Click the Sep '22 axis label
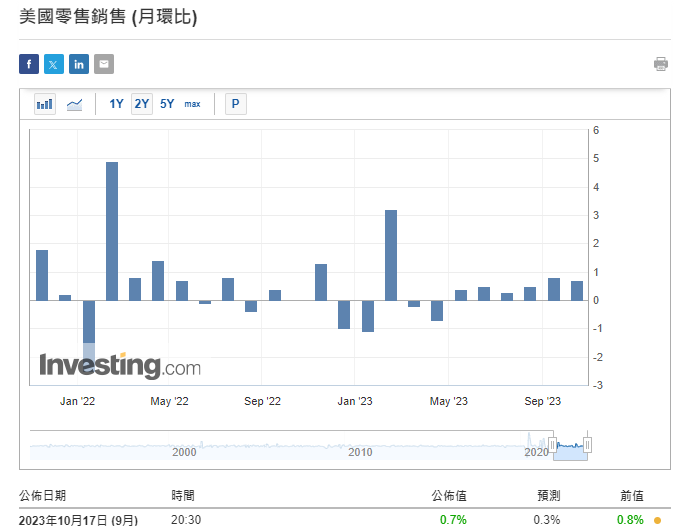 pos(262,401)
